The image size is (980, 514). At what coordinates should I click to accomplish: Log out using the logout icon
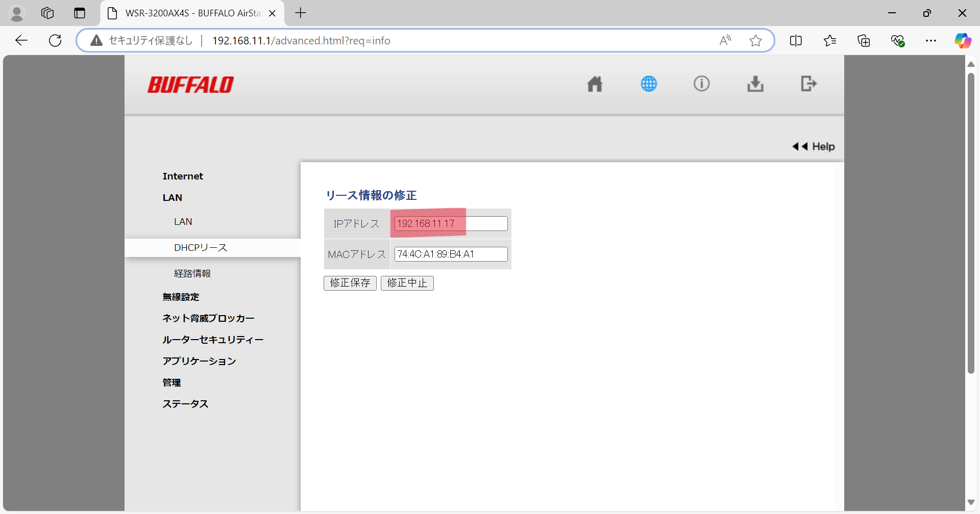(808, 84)
